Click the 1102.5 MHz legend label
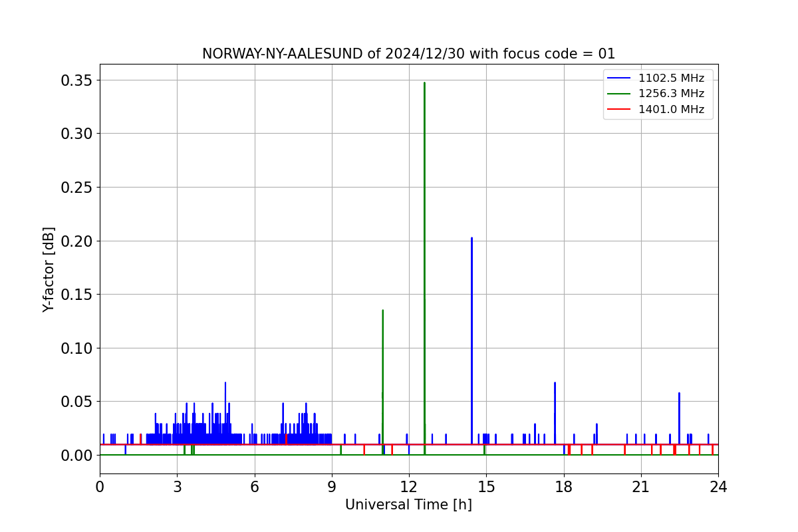The image size is (798, 532). click(670, 78)
